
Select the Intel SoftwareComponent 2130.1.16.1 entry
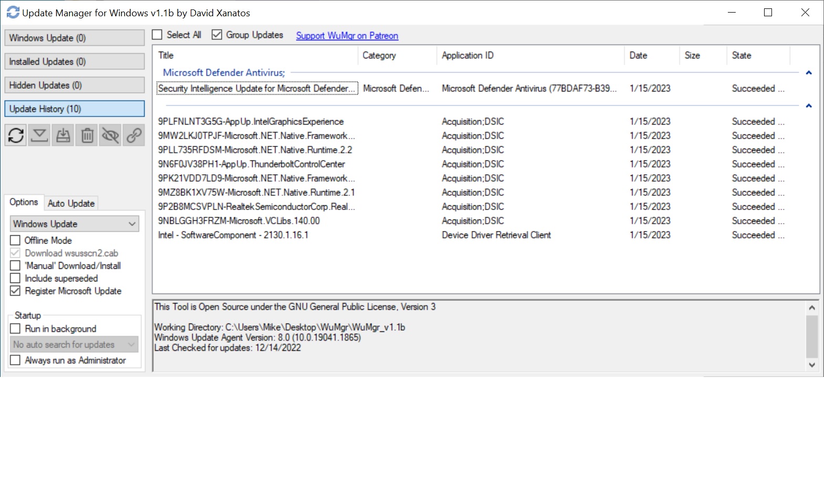(233, 235)
